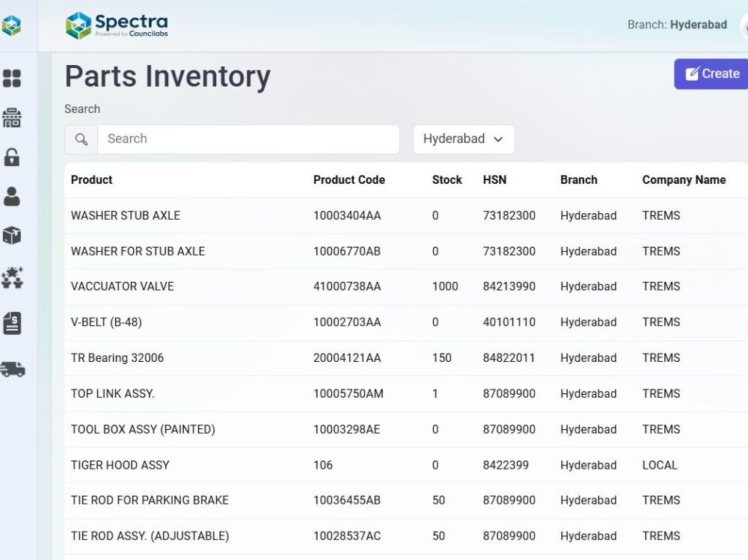This screenshot has height=560, width=748.
Task: Open the invoice document sidebar icon
Action: pyautogui.click(x=13, y=323)
